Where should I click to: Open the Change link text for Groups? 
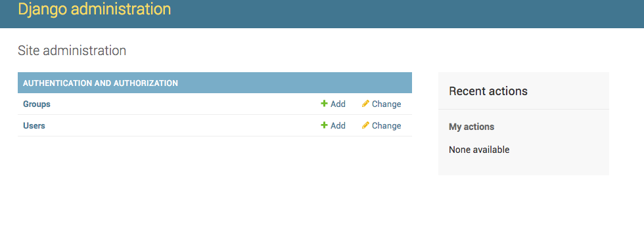pyautogui.click(x=386, y=104)
